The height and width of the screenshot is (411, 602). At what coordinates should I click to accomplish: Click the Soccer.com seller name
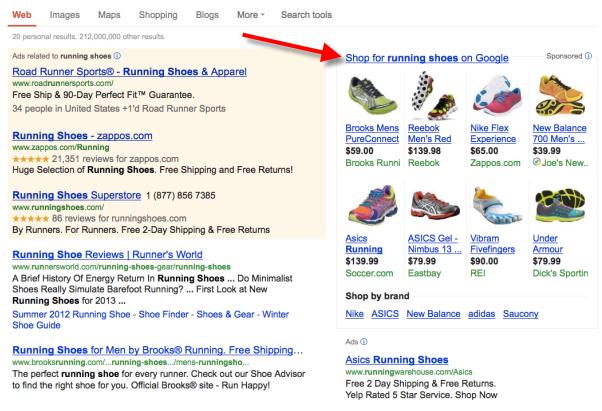[x=369, y=273]
